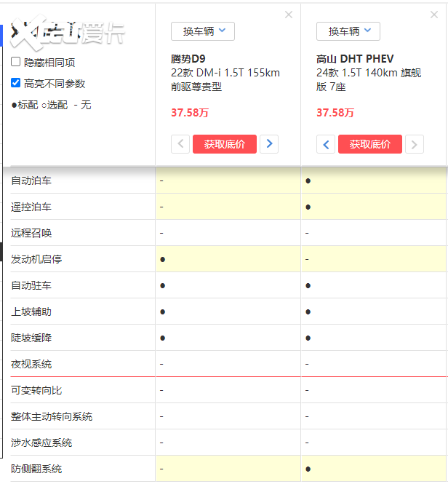Screen dimensions: 448x484
Task: Click the 上坡辅助 row label
Action: click(31, 312)
